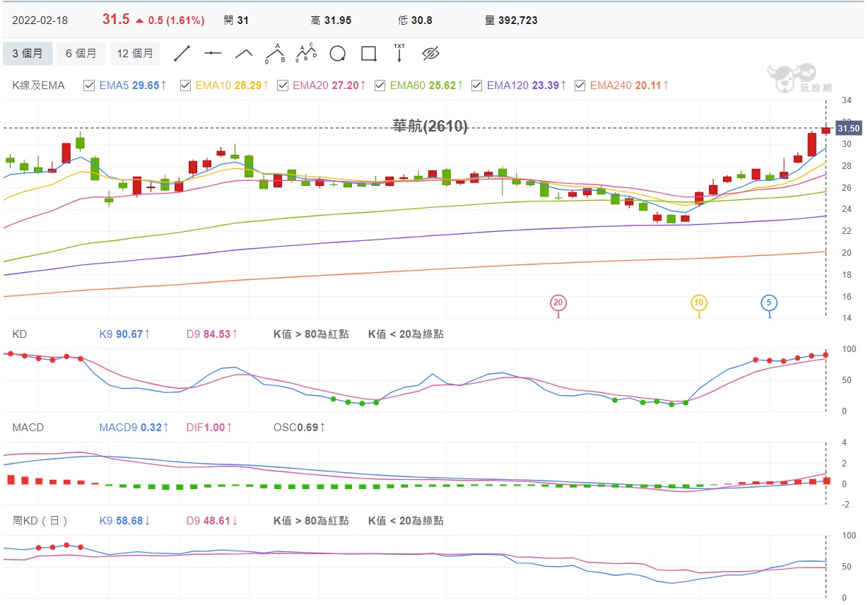The width and height of the screenshot is (868, 605).
Task: Switch chart range to 3 個月
Action: [x=27, y=54]
